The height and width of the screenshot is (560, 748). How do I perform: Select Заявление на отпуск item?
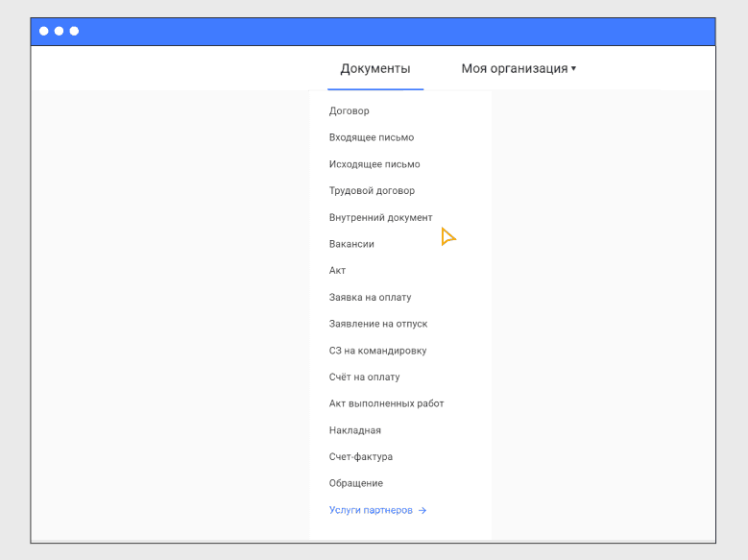pos(377,324)
